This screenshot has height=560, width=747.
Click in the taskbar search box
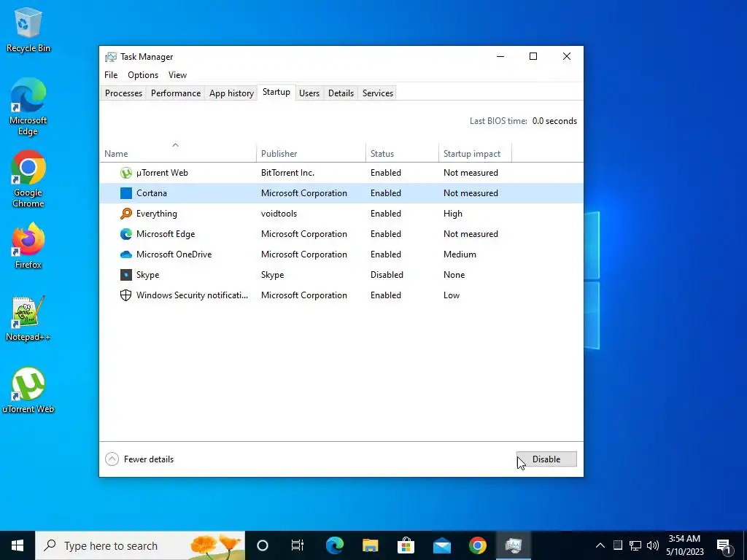pos(140,545)
